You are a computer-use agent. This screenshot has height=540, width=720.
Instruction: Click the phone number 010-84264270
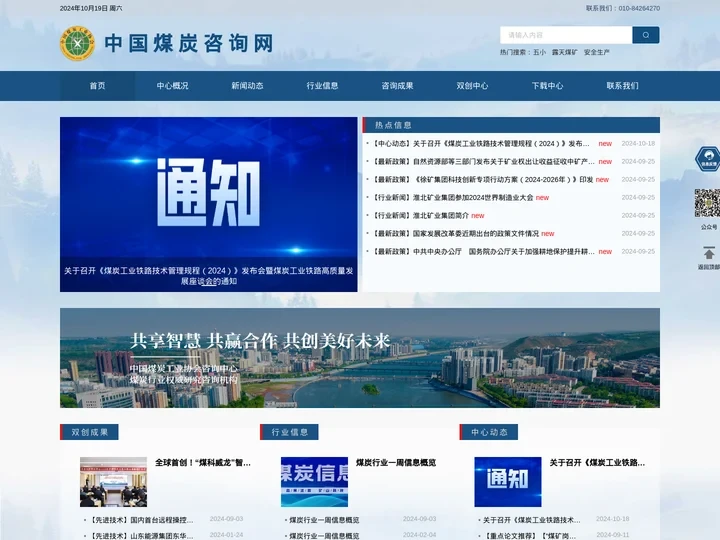click(x=639, y=8)
